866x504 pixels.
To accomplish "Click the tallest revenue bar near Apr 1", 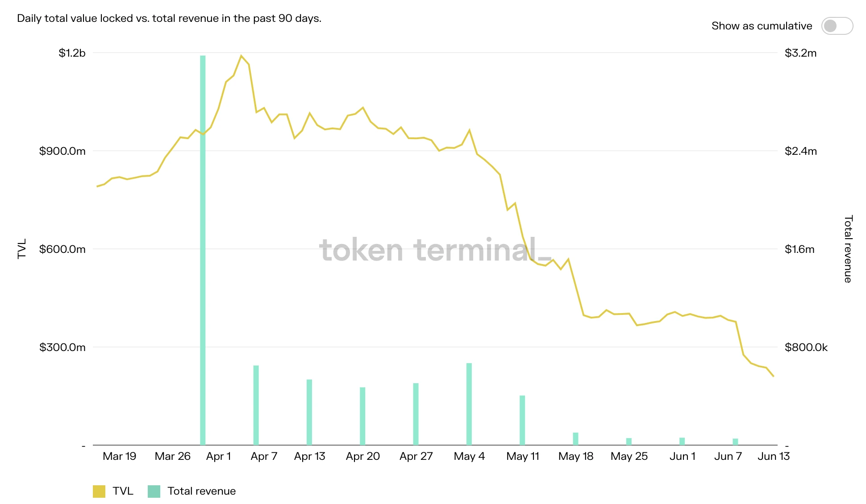I will point(203,250).
